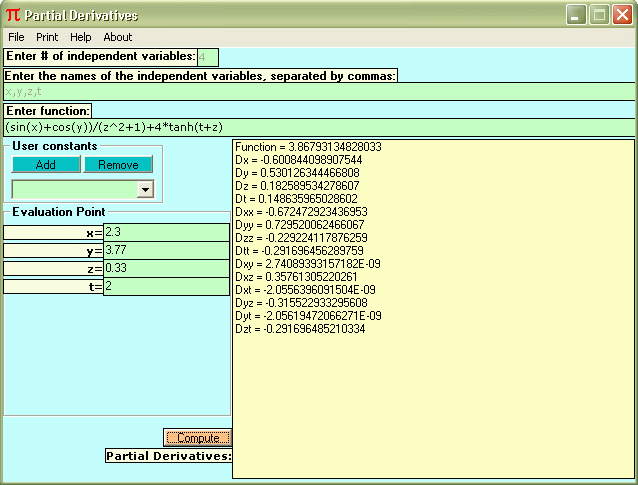The width and height of the screenshot is (638, 485).
Task: Click the number of independent variables field
Action: [x=208, y=57]
